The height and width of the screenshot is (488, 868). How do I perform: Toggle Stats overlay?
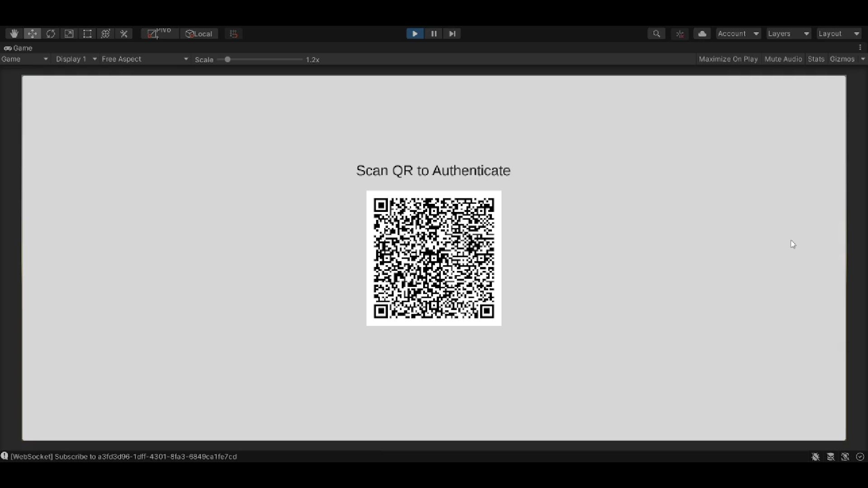(x=816, y=59)
